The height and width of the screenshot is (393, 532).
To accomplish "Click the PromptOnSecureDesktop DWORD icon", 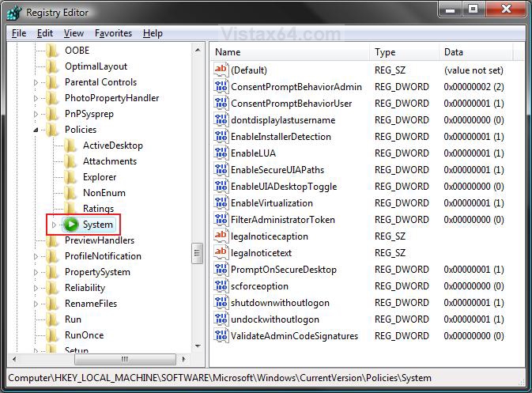I will tap(221, 270).
